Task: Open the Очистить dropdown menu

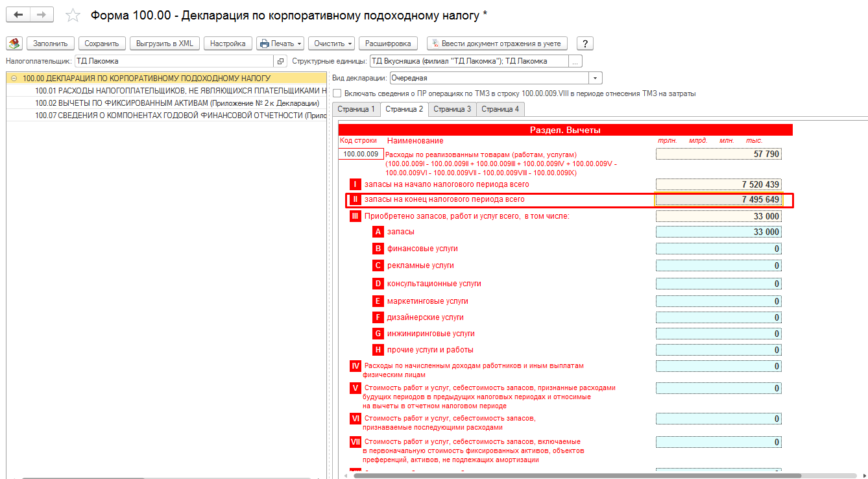Action: point(331,43)
